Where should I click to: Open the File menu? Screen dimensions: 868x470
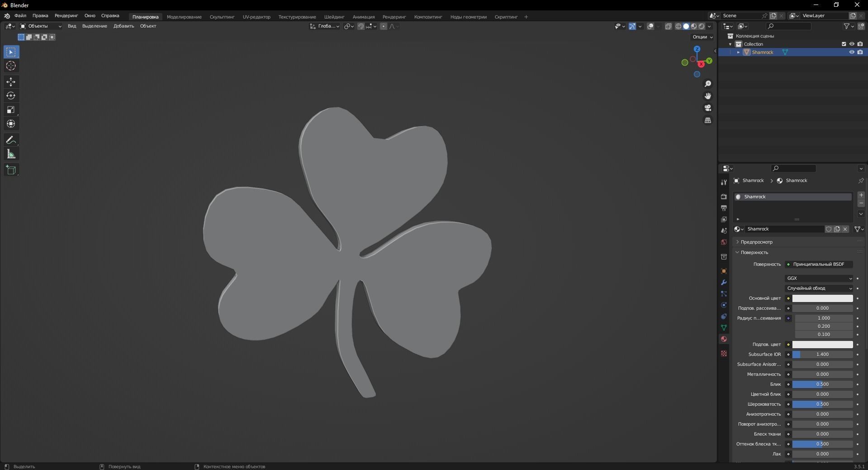point(20,16)
